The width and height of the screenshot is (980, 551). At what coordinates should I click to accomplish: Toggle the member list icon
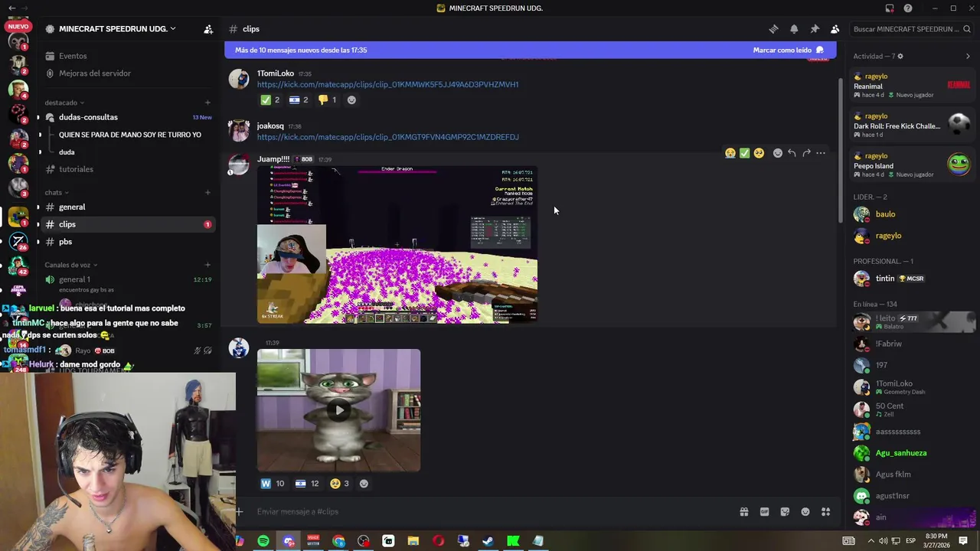[x=835, y=29]
